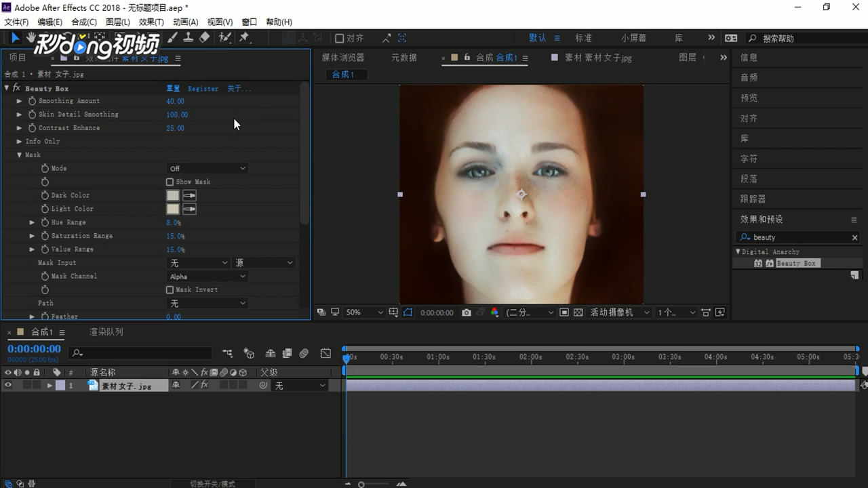Open the 效果(T) menu
This screenshot has width=868, height=488.
(151, 22)
